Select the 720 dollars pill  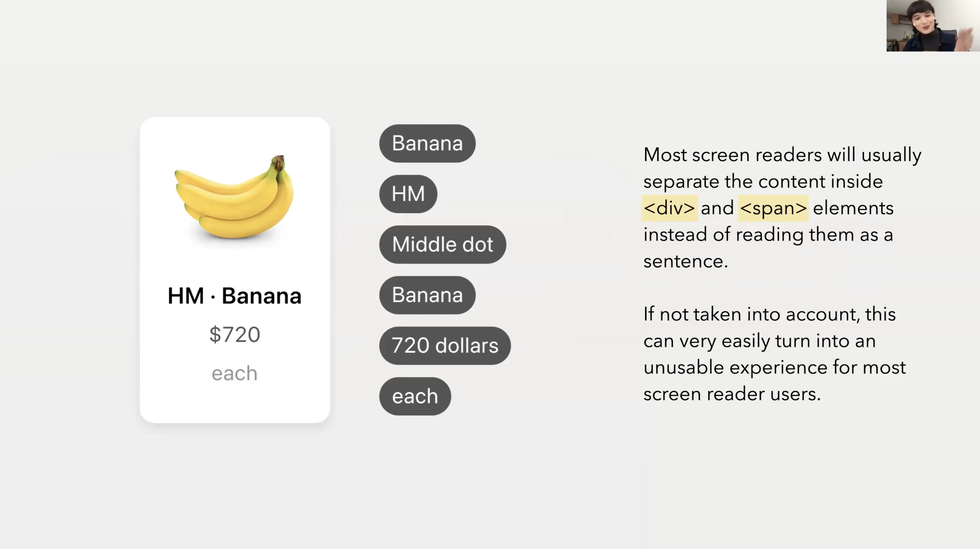(445, 345)
